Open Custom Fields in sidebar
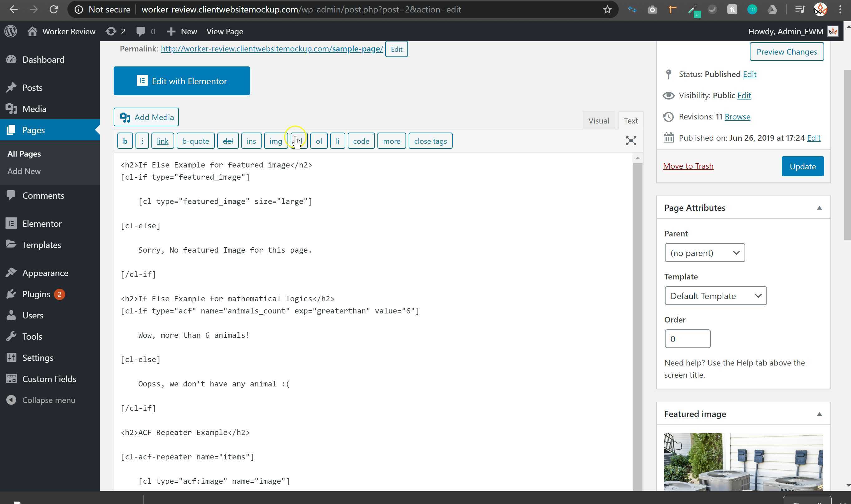 [49, 379]
